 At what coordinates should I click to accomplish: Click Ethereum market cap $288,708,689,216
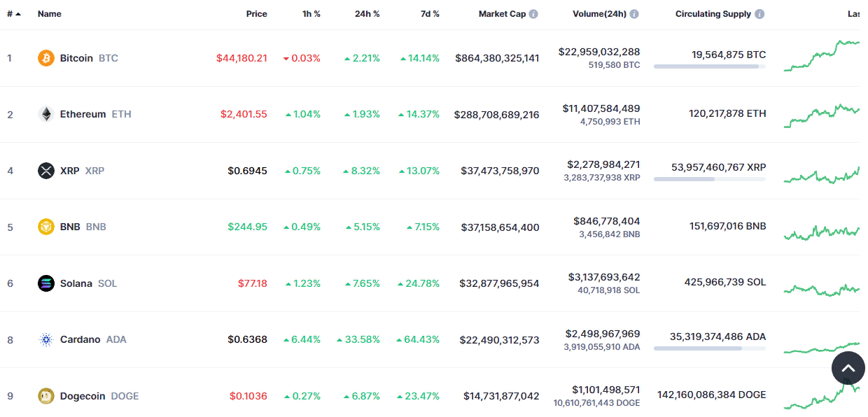pyautogui.click(x=496, y=114)
